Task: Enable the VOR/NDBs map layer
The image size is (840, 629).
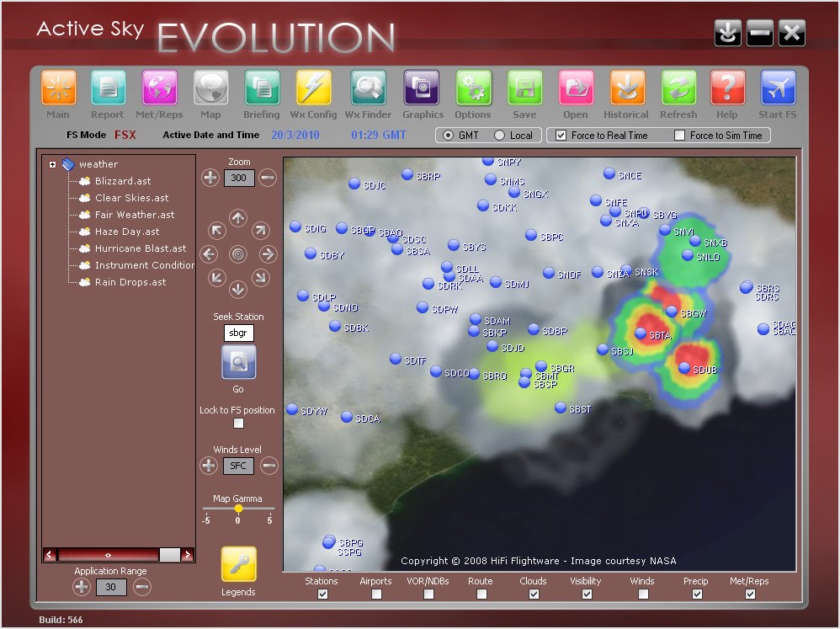Action: 428,594
